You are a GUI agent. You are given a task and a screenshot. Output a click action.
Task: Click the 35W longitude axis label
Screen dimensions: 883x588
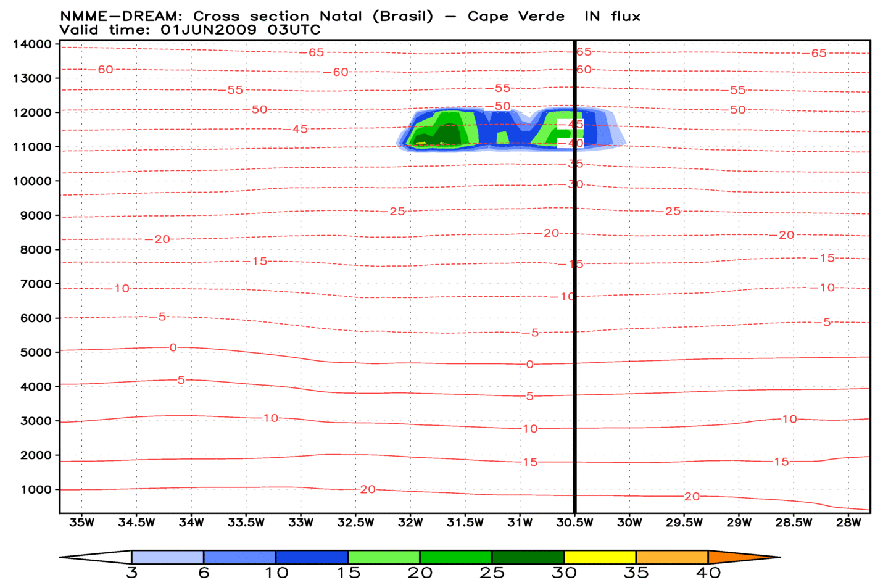pyautogui.click(x=81, y=523)
